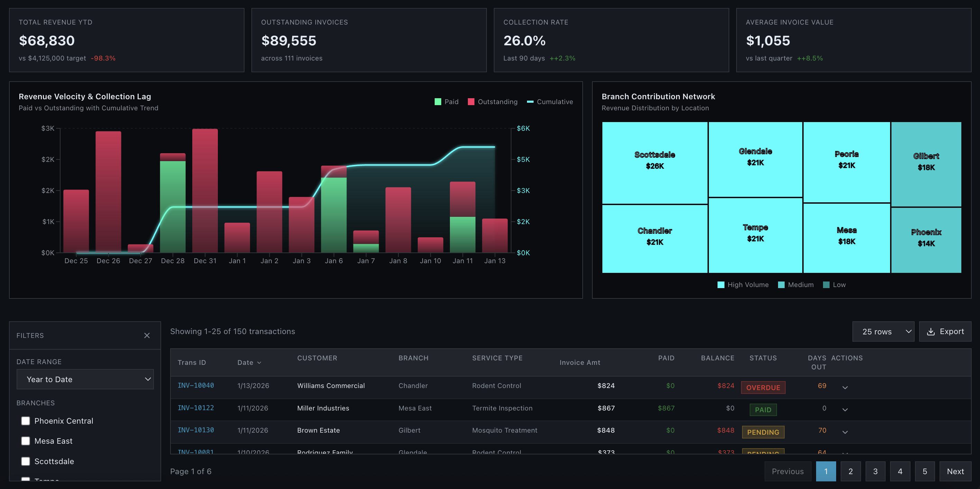
Task: Toggle Outstanding legend in revenue chart
Action: 471,102
